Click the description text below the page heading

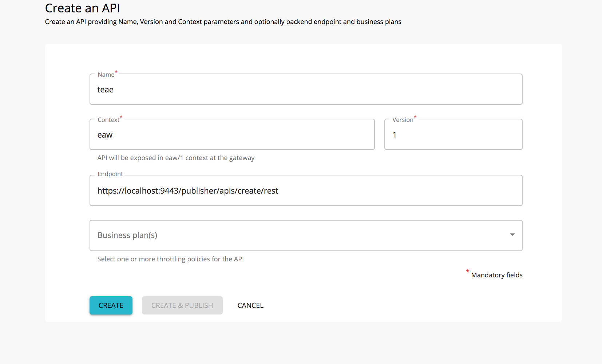(223, 22)
